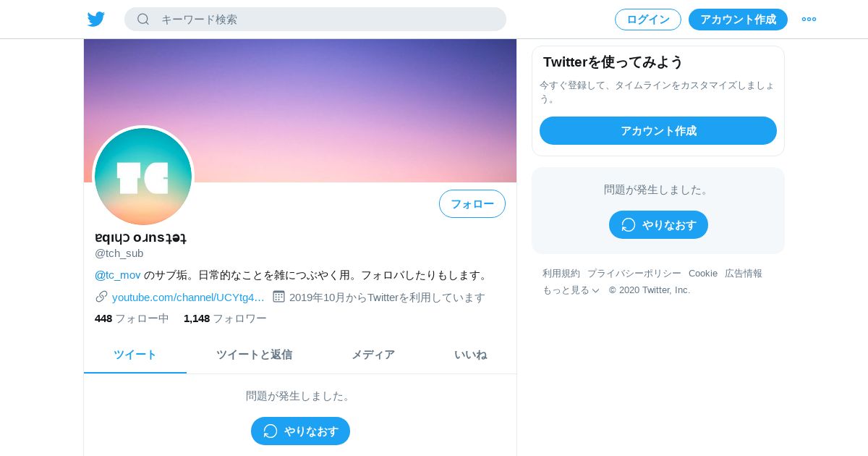Open the three-dots more menu
Viewport: 868px width, 456px height.
tap(809, 20)
